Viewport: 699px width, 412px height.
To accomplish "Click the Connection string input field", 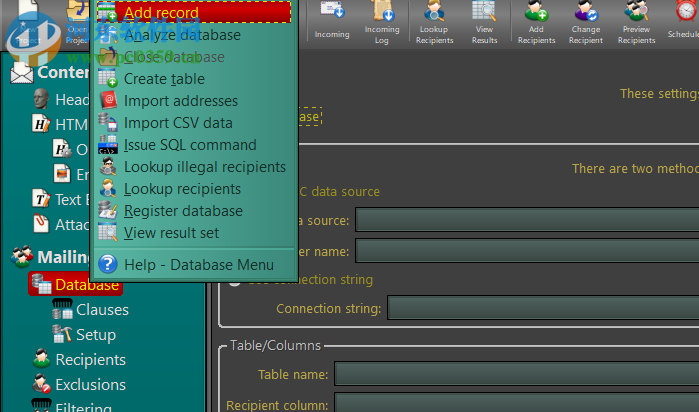I will 542,308.
